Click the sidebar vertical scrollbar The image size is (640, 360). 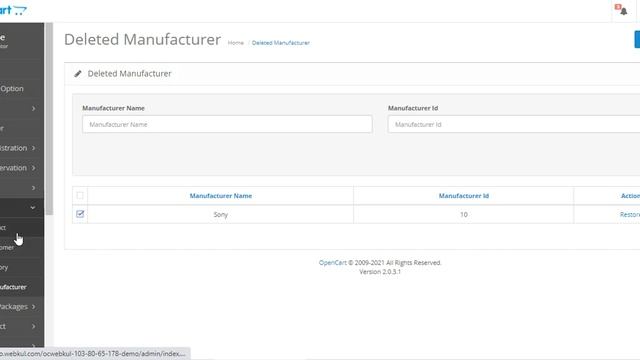pyautogui.click(x=49, y=118)
